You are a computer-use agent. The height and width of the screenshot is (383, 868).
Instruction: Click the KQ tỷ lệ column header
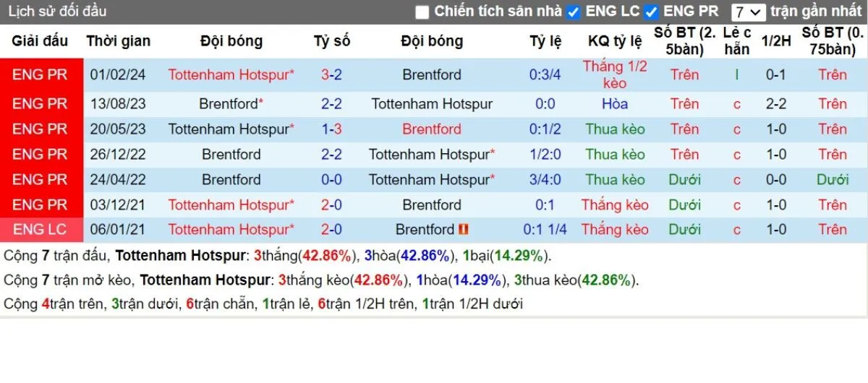[615, 41]
